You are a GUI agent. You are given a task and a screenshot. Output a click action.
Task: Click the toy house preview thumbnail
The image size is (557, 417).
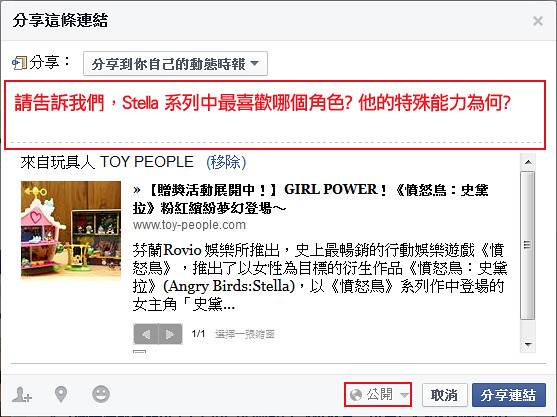[x=71, y=231]
